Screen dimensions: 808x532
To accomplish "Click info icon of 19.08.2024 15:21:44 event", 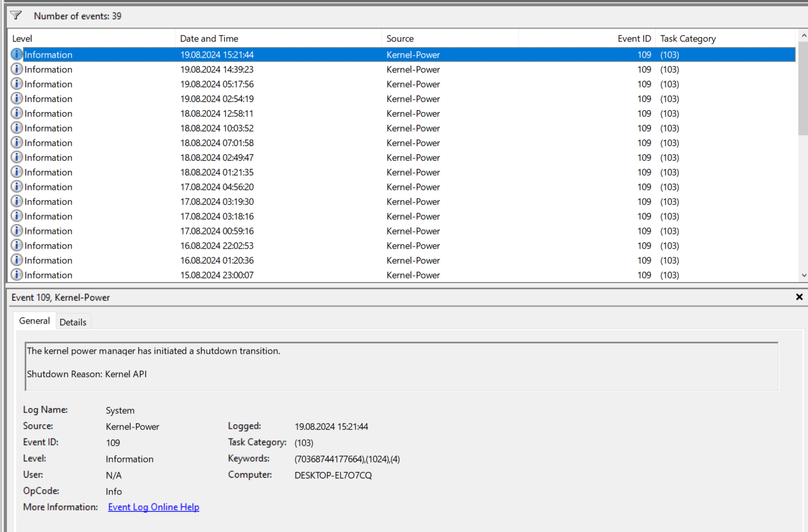I will (17, 54).
